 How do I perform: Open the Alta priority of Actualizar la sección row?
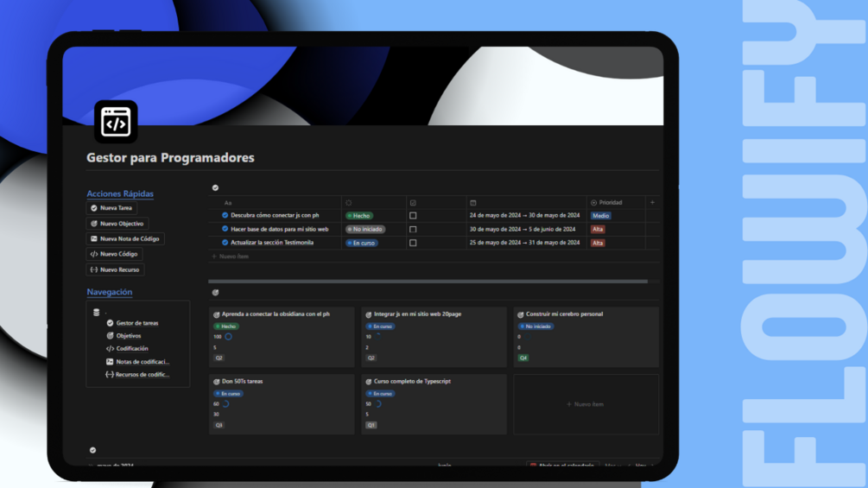point(598,243)
